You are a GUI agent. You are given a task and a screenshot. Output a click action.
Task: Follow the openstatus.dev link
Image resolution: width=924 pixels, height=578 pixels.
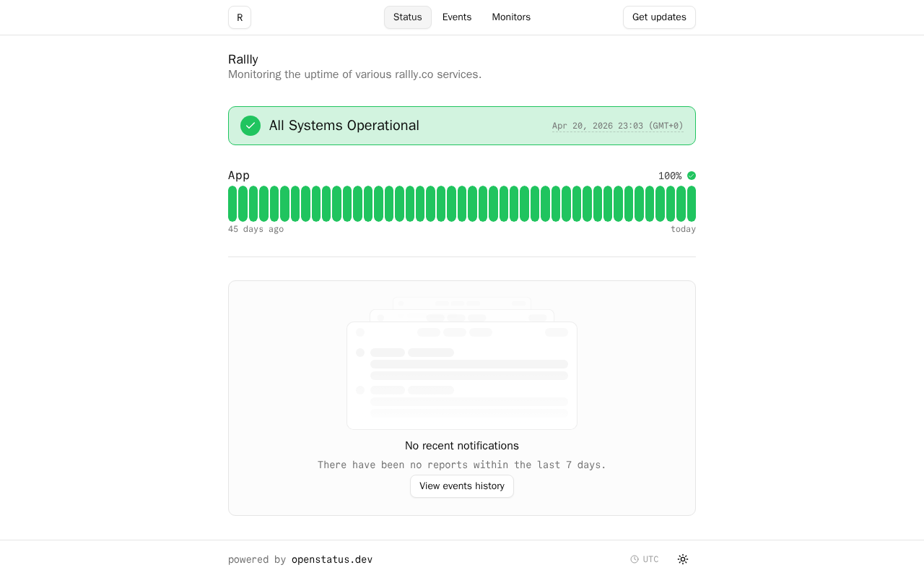pyautogui.click(x=332, y=559)
